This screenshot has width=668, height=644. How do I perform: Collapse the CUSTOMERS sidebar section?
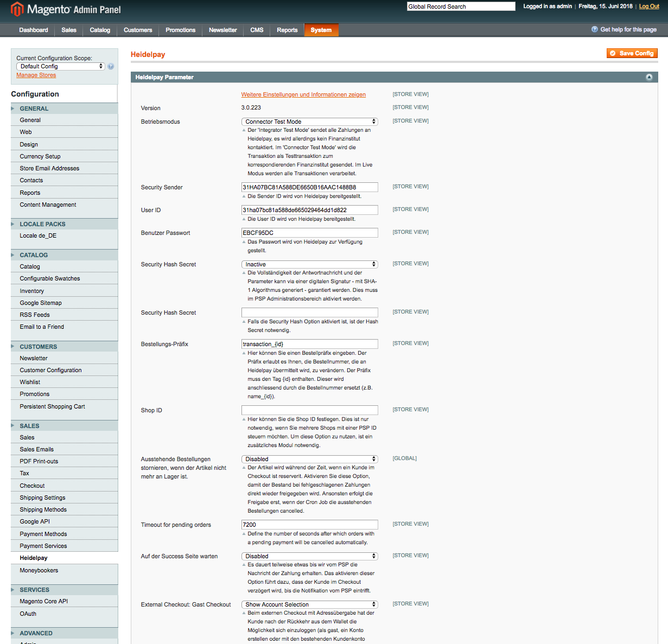click(65, 347)
